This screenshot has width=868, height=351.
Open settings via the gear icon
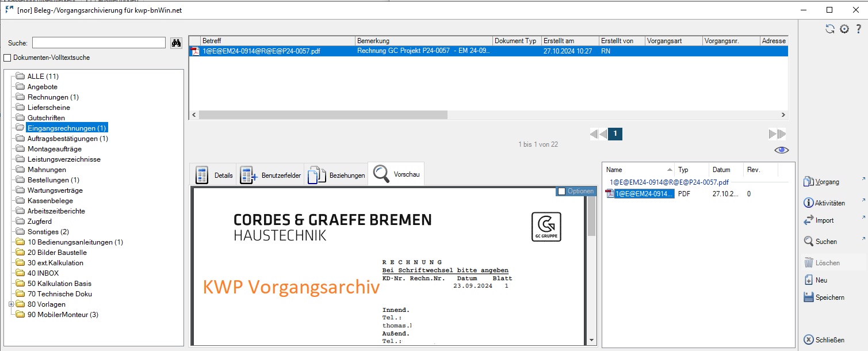[844, 29]
